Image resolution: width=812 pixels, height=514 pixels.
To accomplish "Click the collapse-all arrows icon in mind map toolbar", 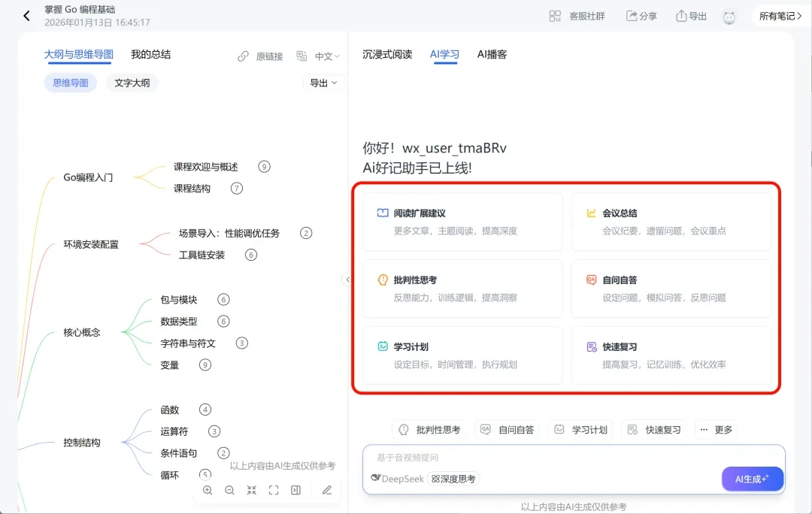I will tap(252, 490).
